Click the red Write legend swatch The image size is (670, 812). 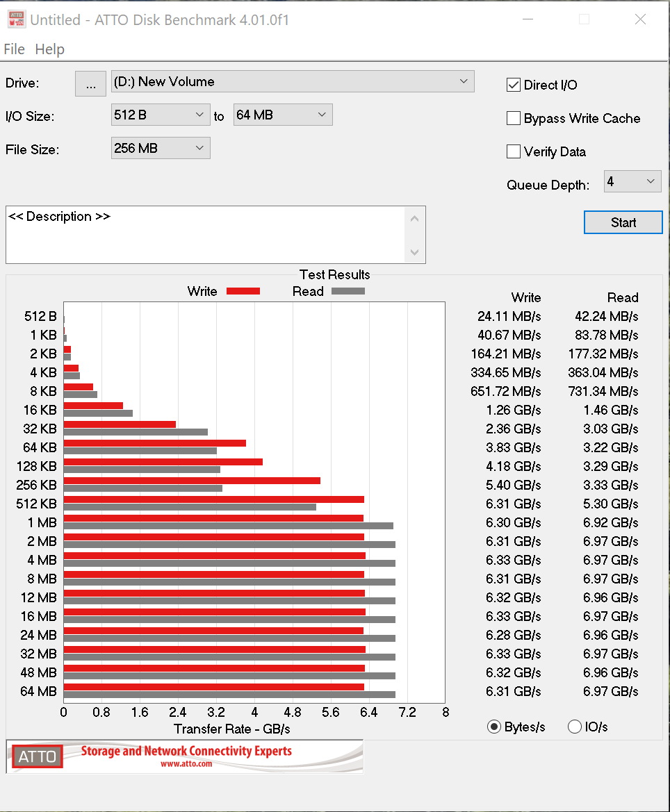(243, 291)
